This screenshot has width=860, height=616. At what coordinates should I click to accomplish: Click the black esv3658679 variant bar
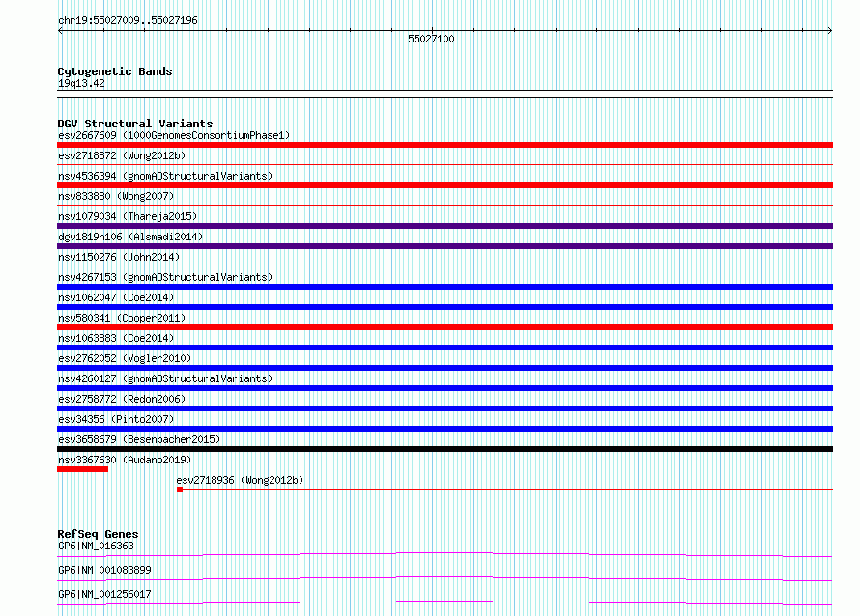[444, 449]
